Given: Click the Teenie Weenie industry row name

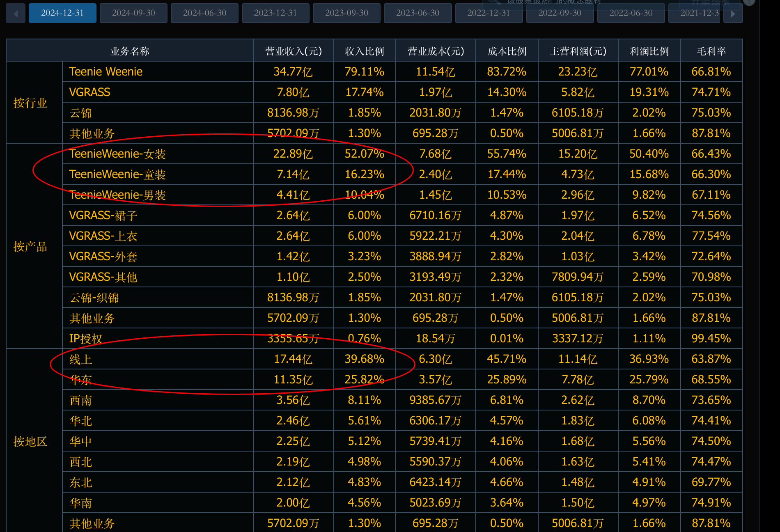Looking at the screenshot, I should pyautogui.click(x=106, y=71).
